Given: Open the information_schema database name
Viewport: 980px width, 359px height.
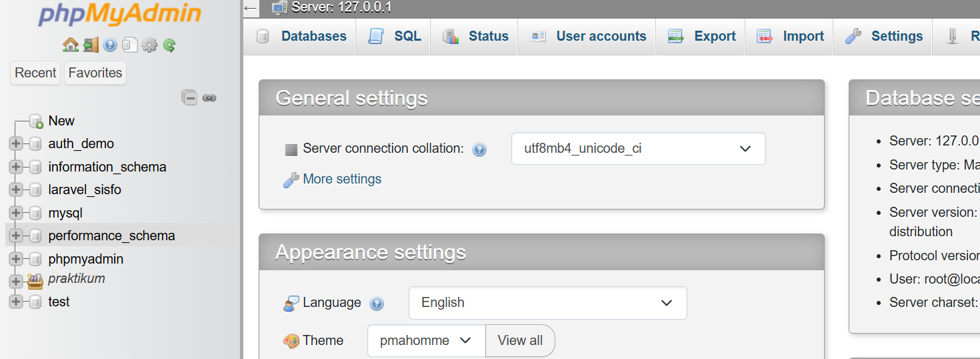Looking at the screenshot, I should 107,167.
